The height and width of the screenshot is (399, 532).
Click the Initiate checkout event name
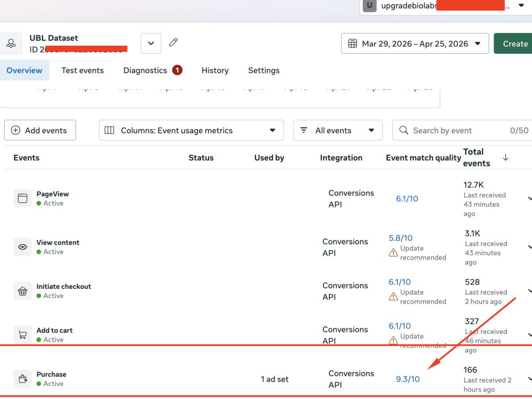coord(64,286)
